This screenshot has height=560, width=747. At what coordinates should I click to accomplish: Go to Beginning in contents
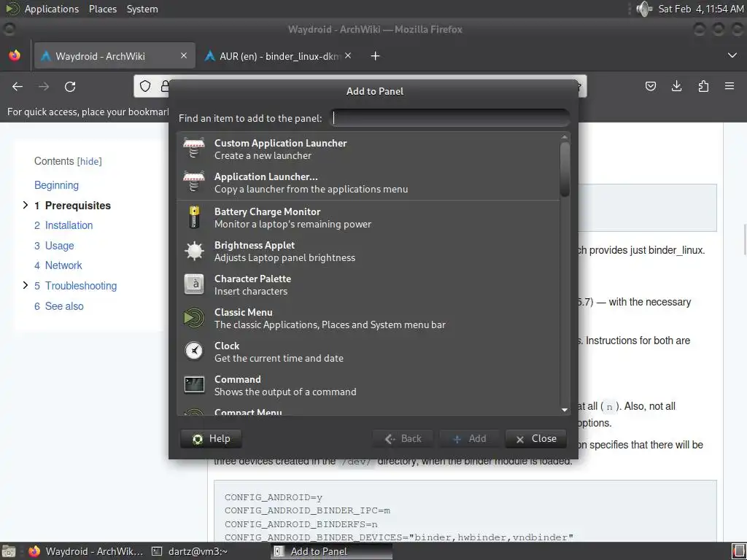56,185
